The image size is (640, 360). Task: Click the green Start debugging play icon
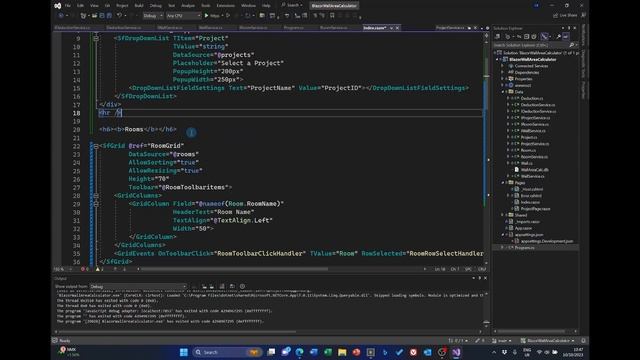[x=207, y=16]
